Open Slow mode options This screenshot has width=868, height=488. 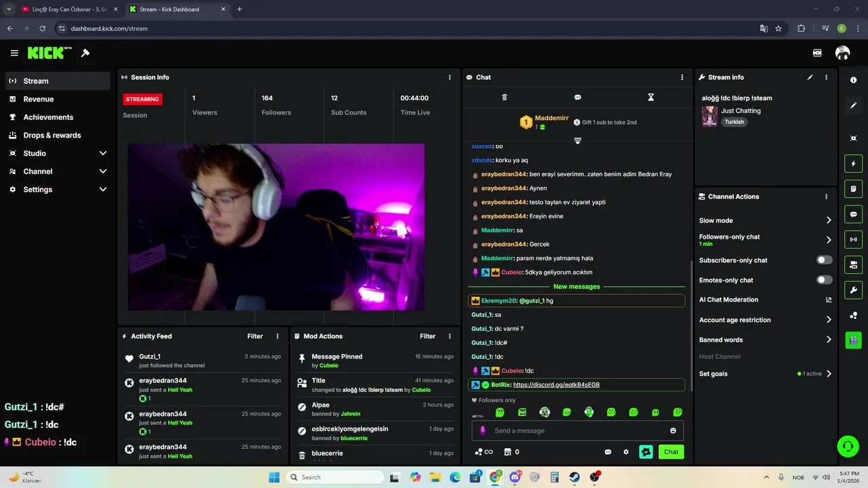[x=766, y=220]
